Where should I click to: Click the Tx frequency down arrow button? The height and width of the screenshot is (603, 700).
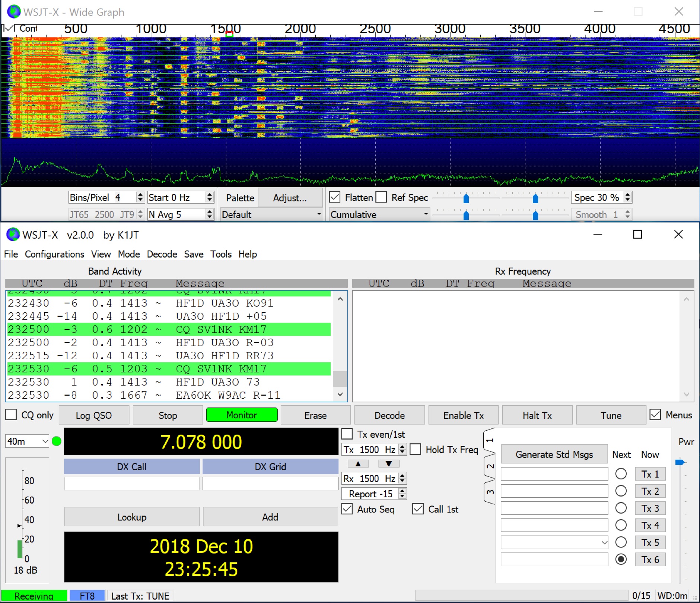[388, 464]
